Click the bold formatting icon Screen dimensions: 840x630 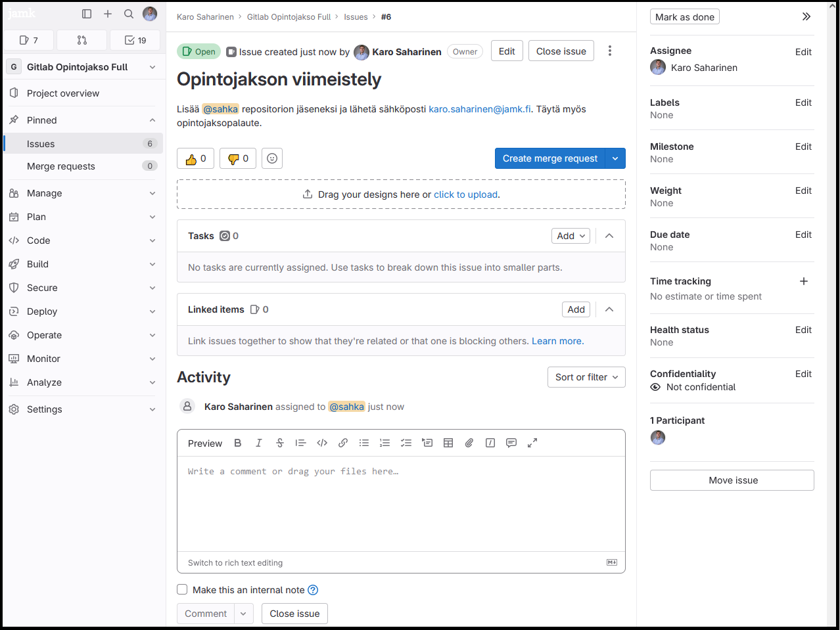click(238, 443)
